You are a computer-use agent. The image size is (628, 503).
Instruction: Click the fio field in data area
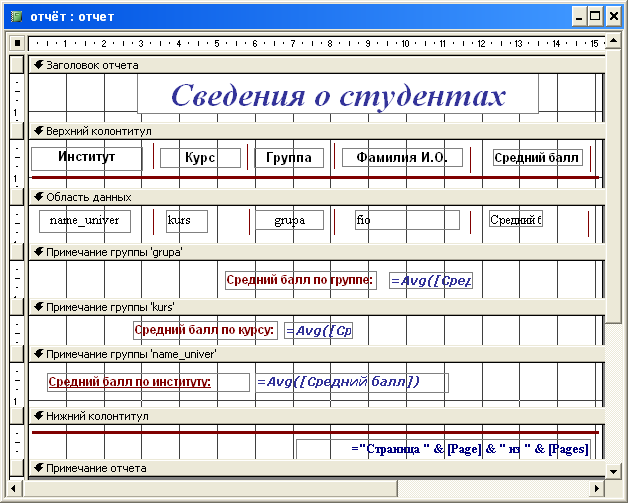(x=407, y=220)
